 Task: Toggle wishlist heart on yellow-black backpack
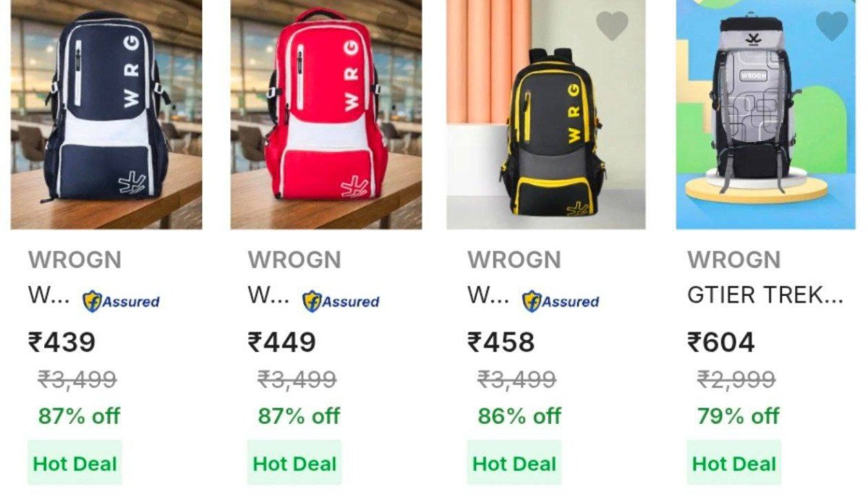point(613,26)
